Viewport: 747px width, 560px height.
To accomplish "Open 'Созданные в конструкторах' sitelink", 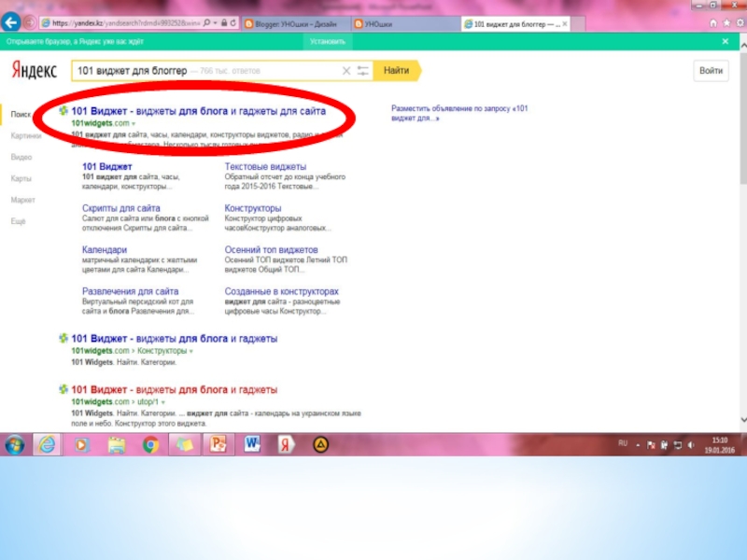I will pyautogui.click(x=282, y=291).
